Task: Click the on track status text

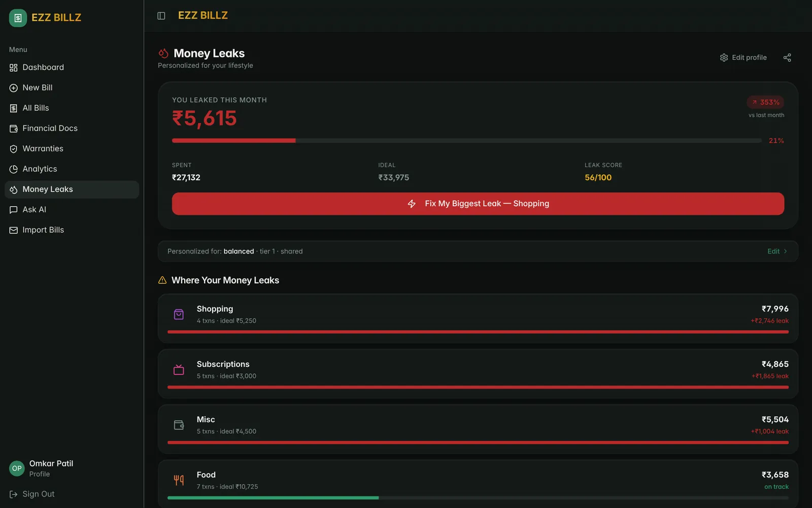Action: [776, 487]
